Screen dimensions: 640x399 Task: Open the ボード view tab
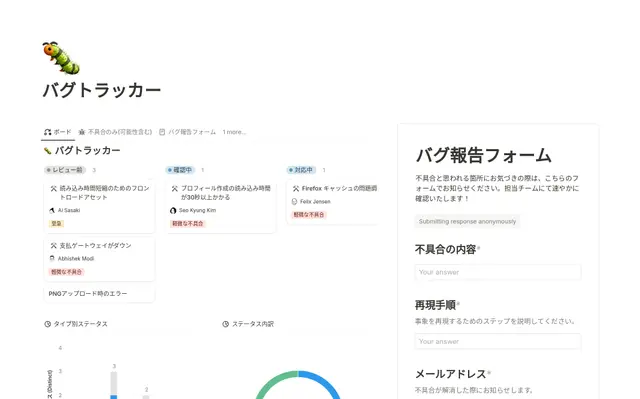(x=58, y=132)
